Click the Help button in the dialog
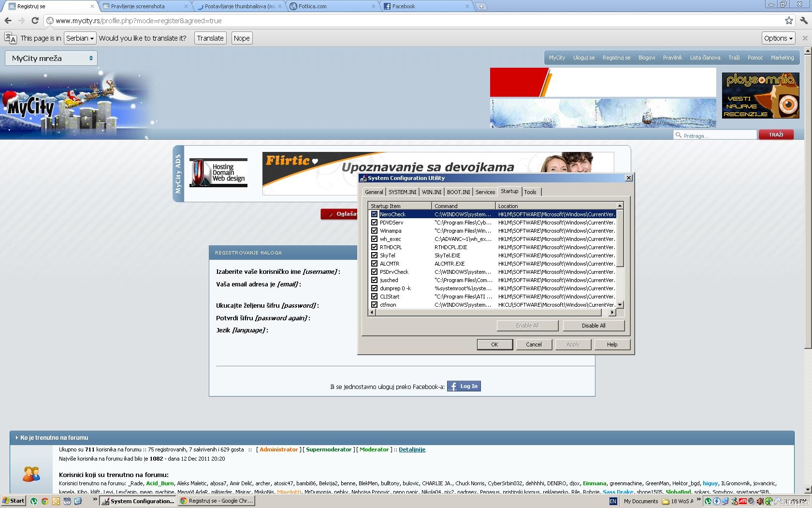The image size is (812, 508). [612, 344]
